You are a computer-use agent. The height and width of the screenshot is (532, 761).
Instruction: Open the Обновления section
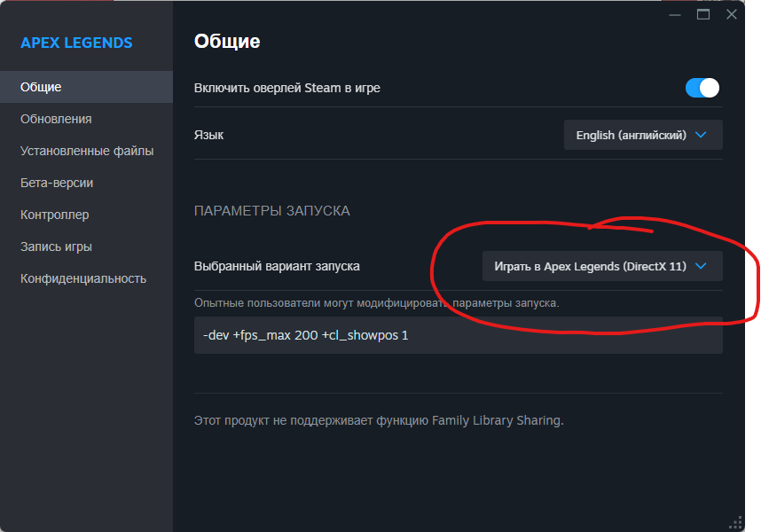click(56, 119)
